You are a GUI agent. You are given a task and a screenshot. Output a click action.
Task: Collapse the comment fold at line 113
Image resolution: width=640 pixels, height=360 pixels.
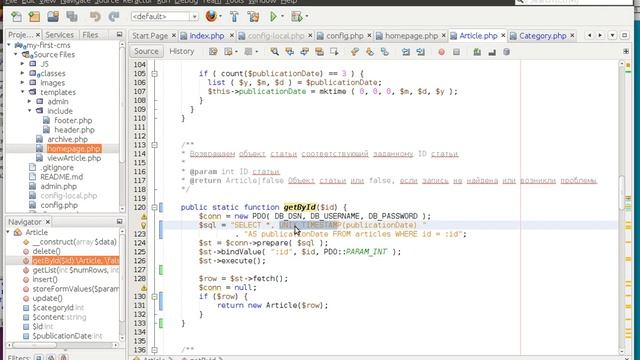[x=154, y=145]
